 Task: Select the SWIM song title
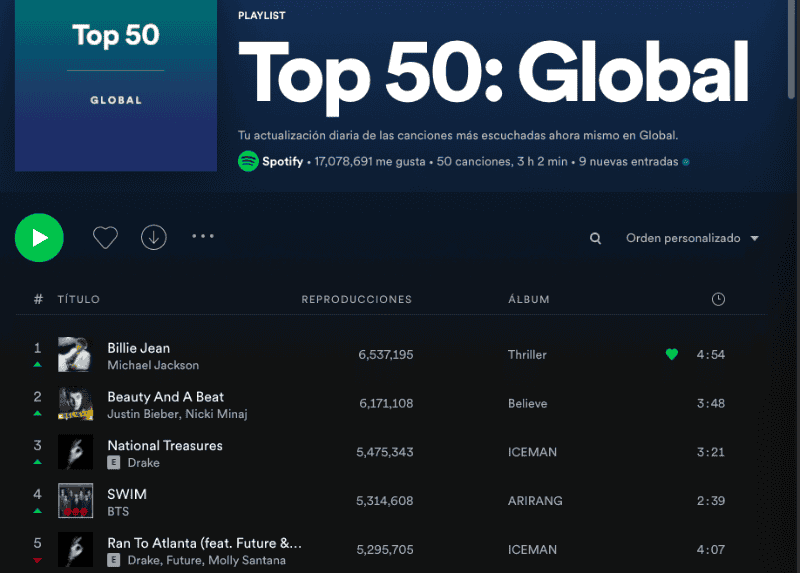tap(127, 494)
